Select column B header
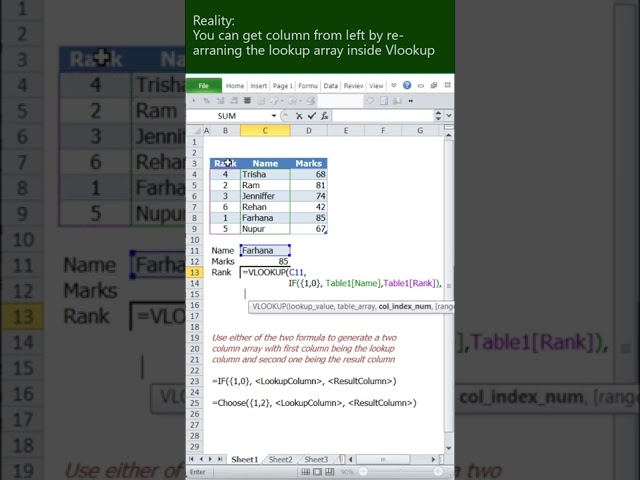 (x=225, y=131)
